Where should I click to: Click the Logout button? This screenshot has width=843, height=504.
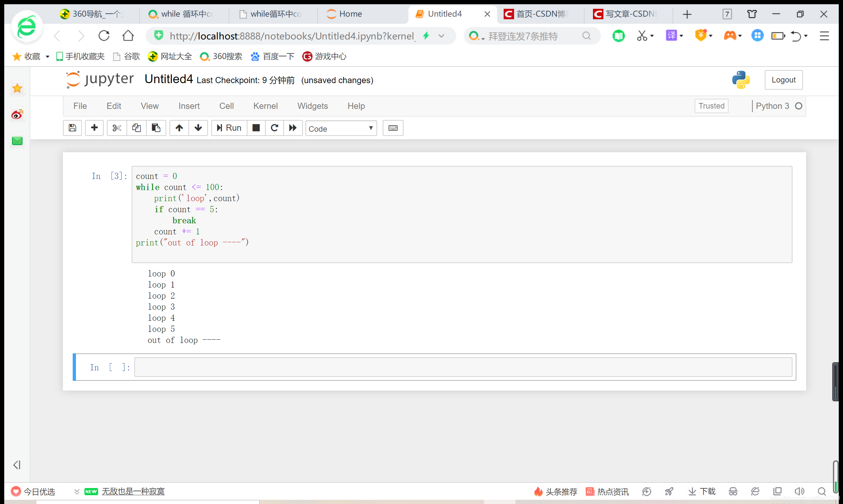[x=783, y=80]
